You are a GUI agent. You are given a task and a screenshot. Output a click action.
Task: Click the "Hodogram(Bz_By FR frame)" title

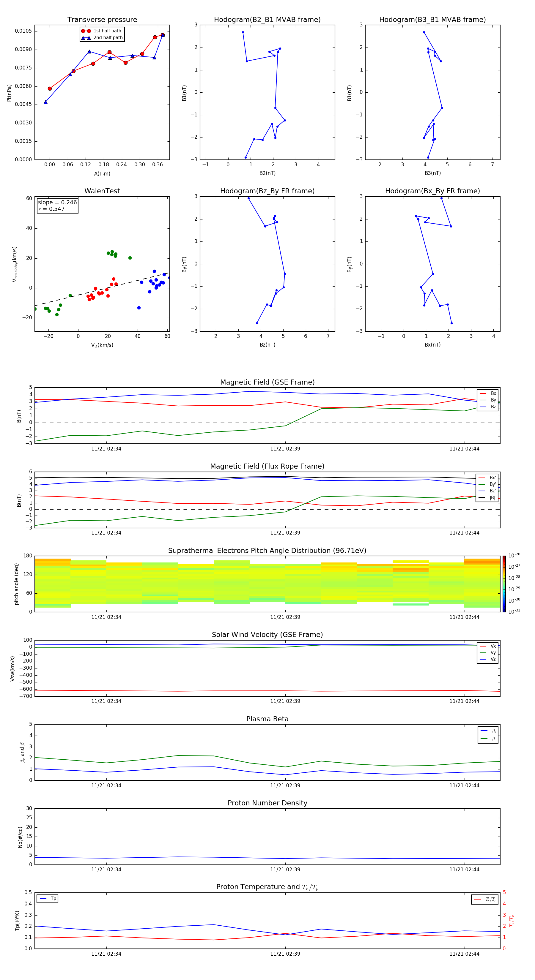tap(267, 191)
